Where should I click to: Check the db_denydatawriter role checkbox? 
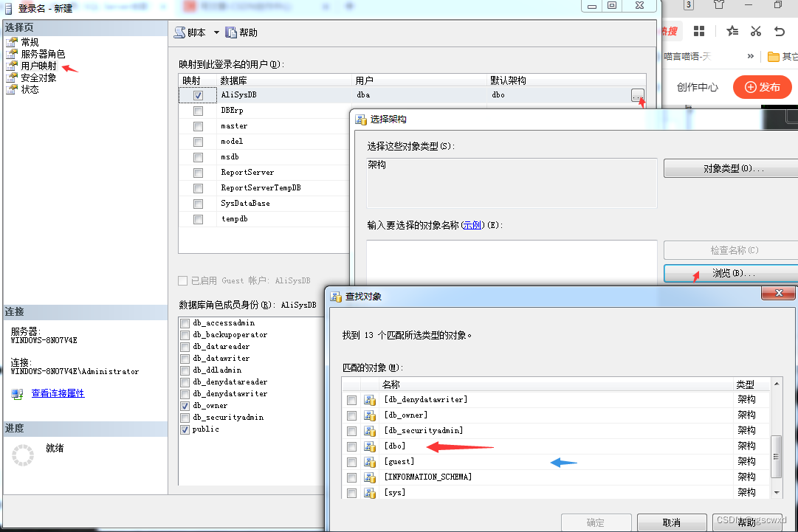tap(185, 394)
